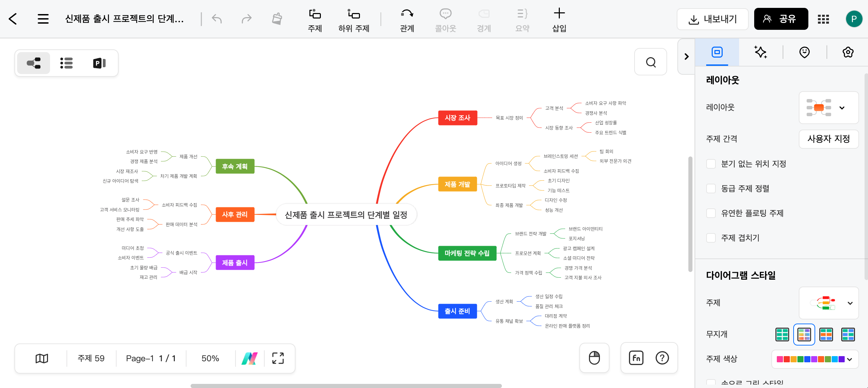Image resolution: width=868 pixels, height=388 pixels.
Task: Enter fullscreen with the expand icon
Action: [x=278, y=359]
